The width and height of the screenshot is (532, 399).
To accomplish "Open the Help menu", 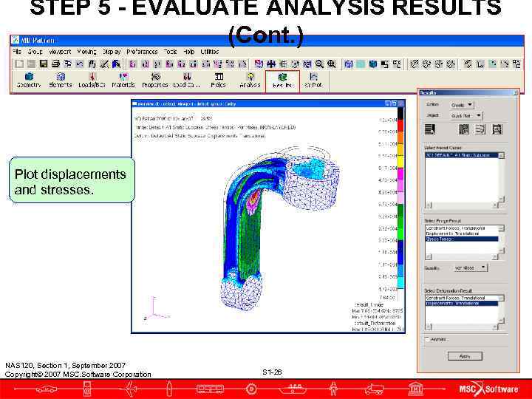I will click(188, 52).
